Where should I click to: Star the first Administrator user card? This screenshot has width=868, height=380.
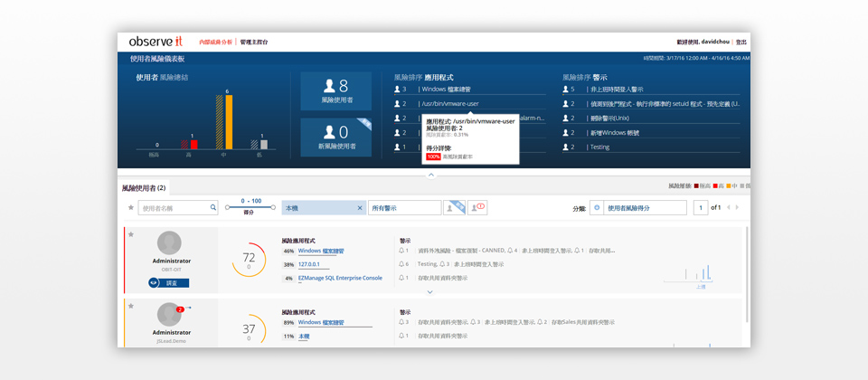(x=130, y=234)
